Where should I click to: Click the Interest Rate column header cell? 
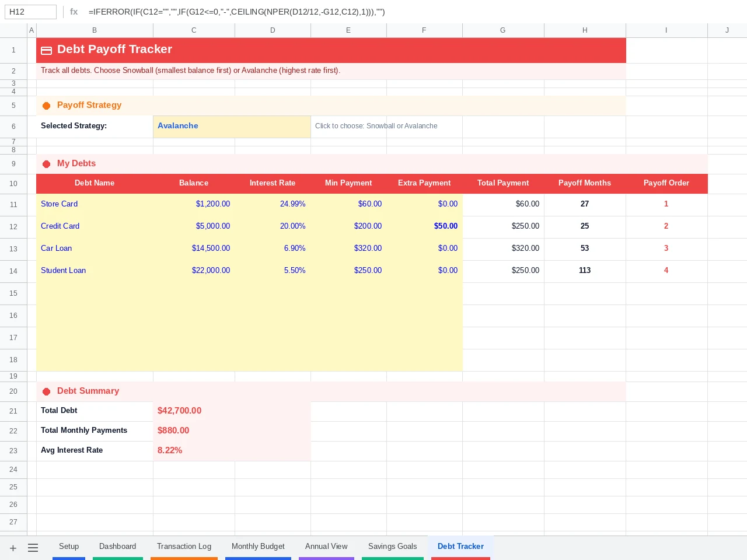tap(273, 184)
